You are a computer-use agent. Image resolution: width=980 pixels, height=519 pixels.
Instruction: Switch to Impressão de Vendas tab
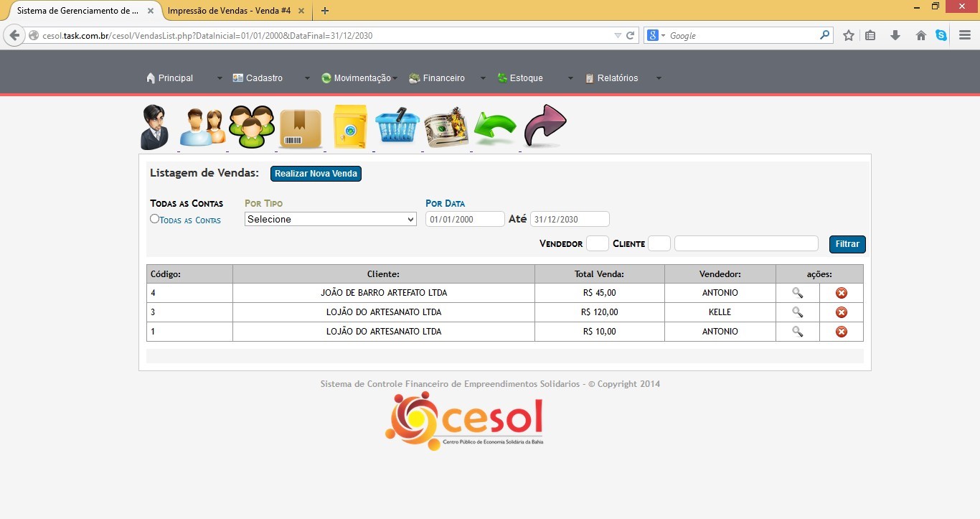point(229,11)
